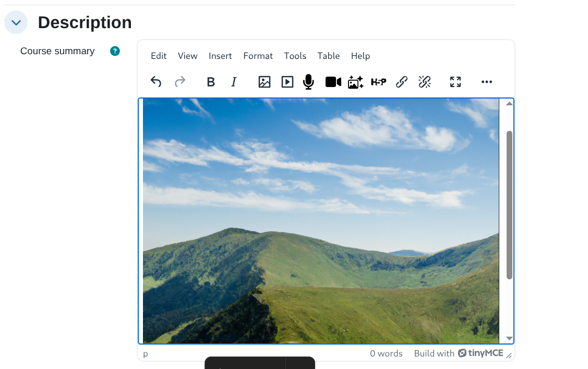
Task: Insert a media file
Action: (287, 82)
